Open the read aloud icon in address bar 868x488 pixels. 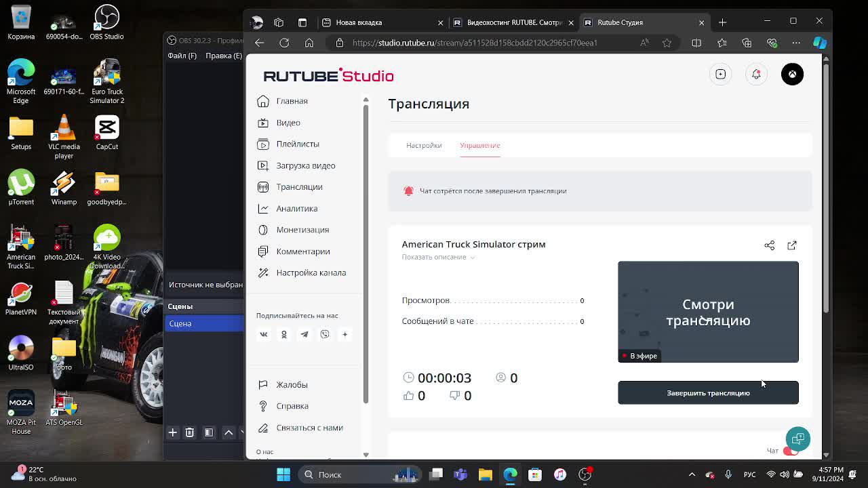644,43
